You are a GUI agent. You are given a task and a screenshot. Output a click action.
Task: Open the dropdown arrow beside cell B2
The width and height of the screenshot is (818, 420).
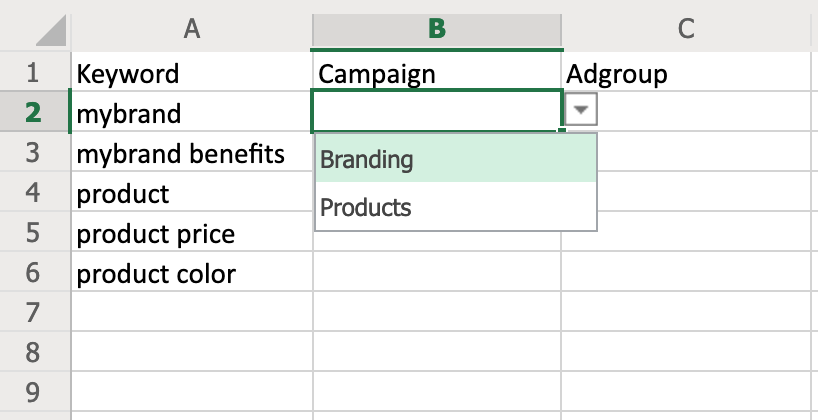(580, 111)
